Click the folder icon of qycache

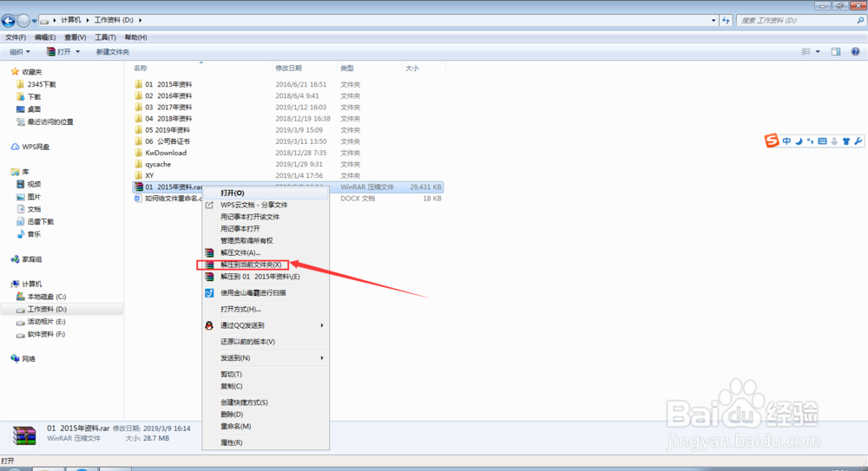pyautogui.click(x=138, y=165)
